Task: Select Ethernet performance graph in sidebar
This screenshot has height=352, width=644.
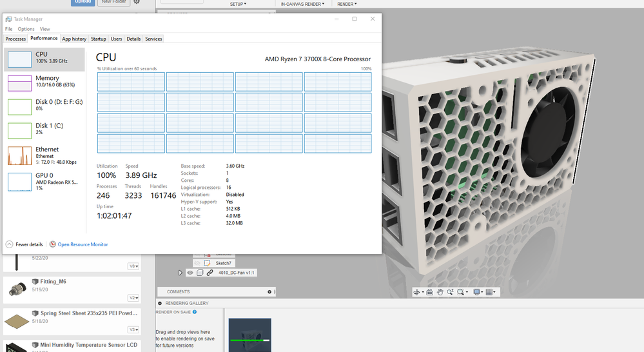Action: pyautogui.click(x=20, y=156)
